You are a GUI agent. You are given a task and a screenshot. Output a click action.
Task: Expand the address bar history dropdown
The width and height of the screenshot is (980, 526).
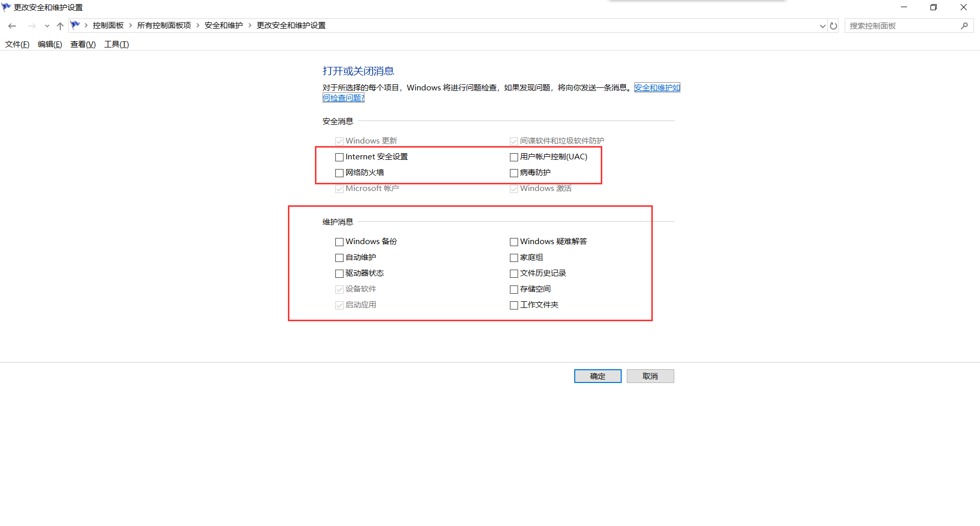click(x=822, y=26)
